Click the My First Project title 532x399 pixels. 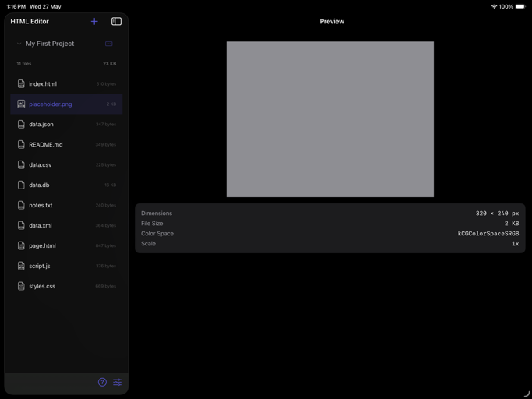point(50,44)
